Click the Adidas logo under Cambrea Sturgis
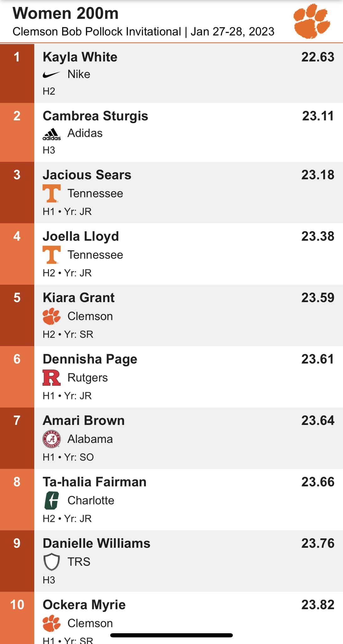Image resolution: width=343 pixels, height=644 pixels. [52, 134]
